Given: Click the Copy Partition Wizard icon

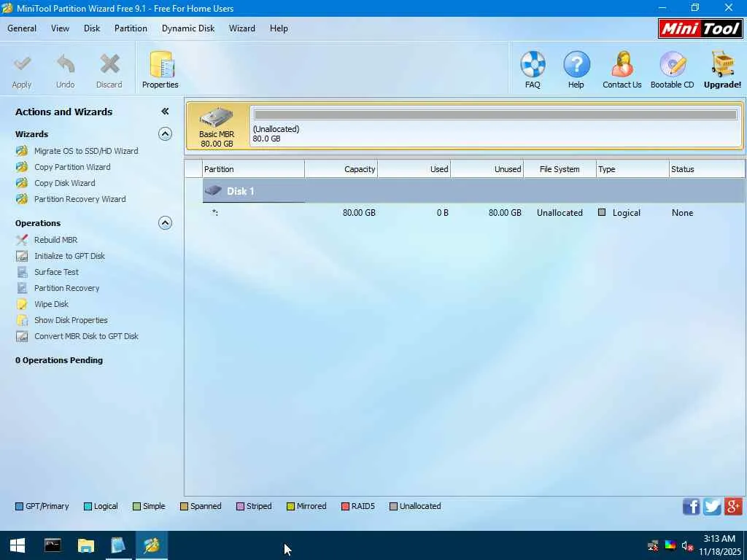Looking at the screenshot, I should (22, 167).
